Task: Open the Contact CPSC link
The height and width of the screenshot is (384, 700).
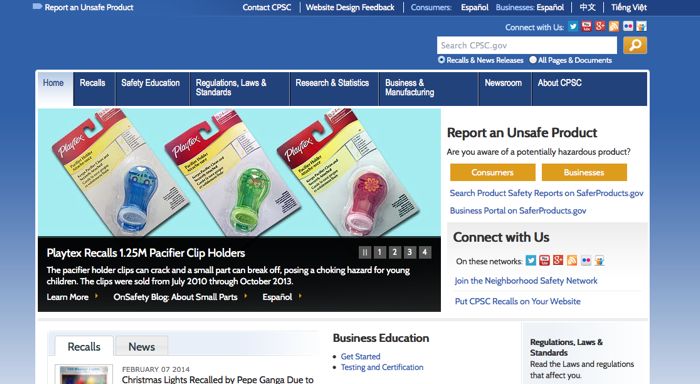Action: (267, 7)
